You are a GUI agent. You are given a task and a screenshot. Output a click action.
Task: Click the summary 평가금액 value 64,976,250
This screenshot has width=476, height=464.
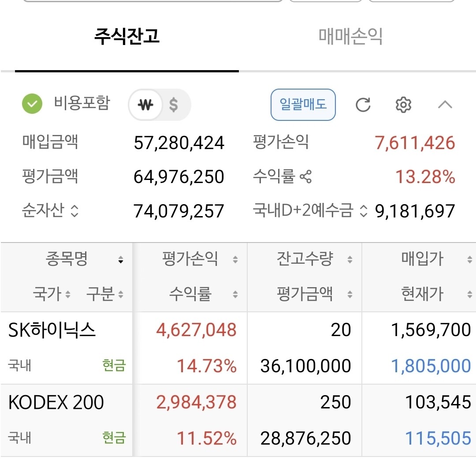point(179,176)
